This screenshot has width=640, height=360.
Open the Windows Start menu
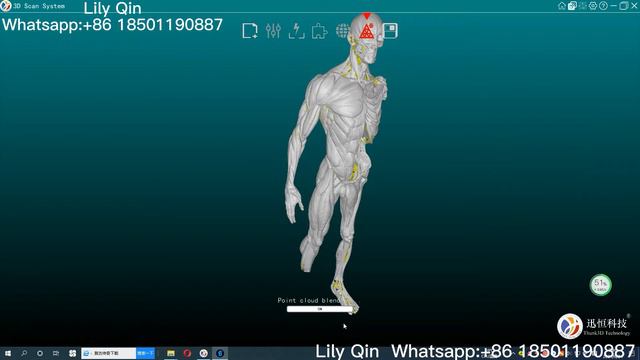(x=8, y=353)
